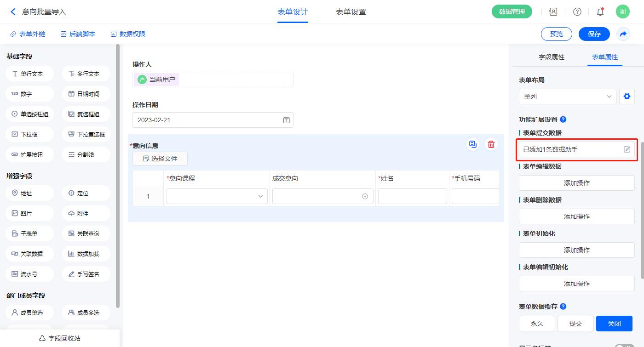
Task: Edit the 已添加1条数据助手 entry icon
Action: point(627,149)
